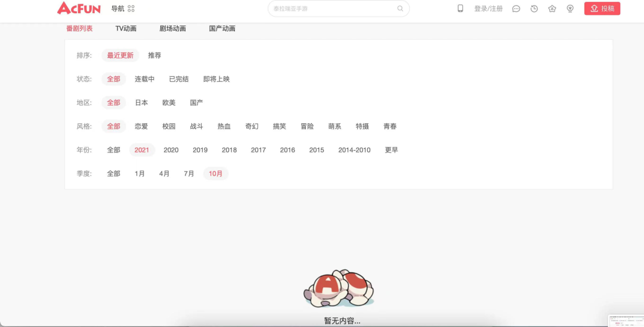Screen dimensions: 644x327
Task: Click the AcFun logo
Action: click(79, 8)
